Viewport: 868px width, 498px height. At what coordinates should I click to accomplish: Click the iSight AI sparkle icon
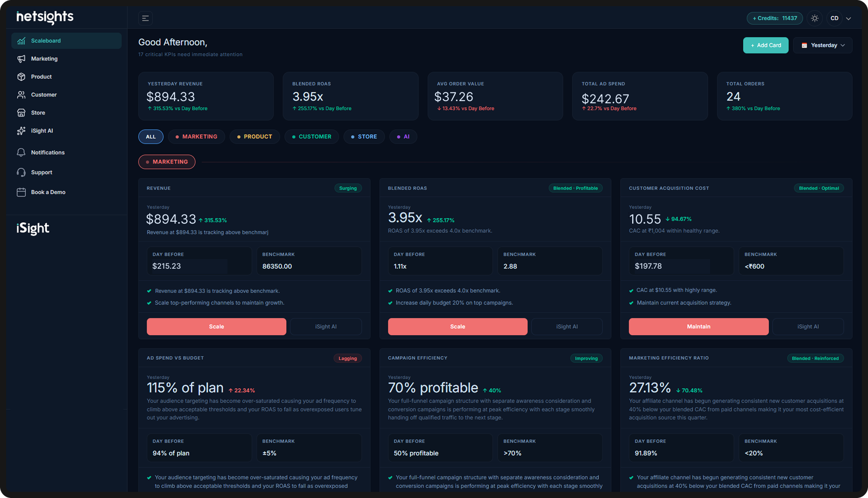(x=21, y=130)
